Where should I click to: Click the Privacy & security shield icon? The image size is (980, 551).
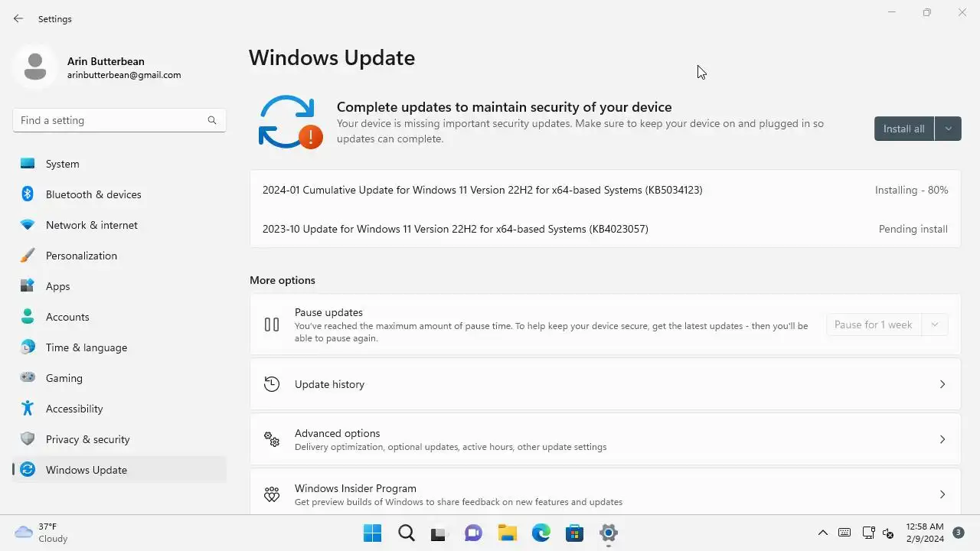[x=28, y=439]
